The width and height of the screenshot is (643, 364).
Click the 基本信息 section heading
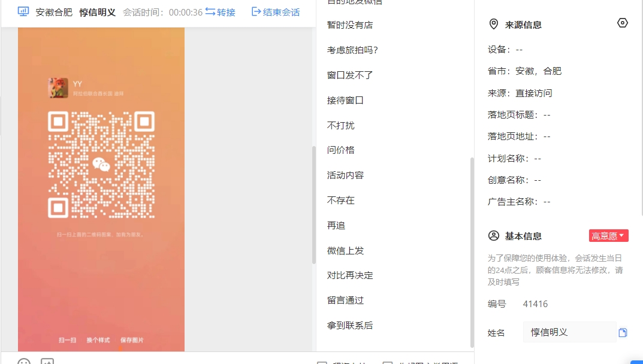pyautogui.click(x=523, y=236)
